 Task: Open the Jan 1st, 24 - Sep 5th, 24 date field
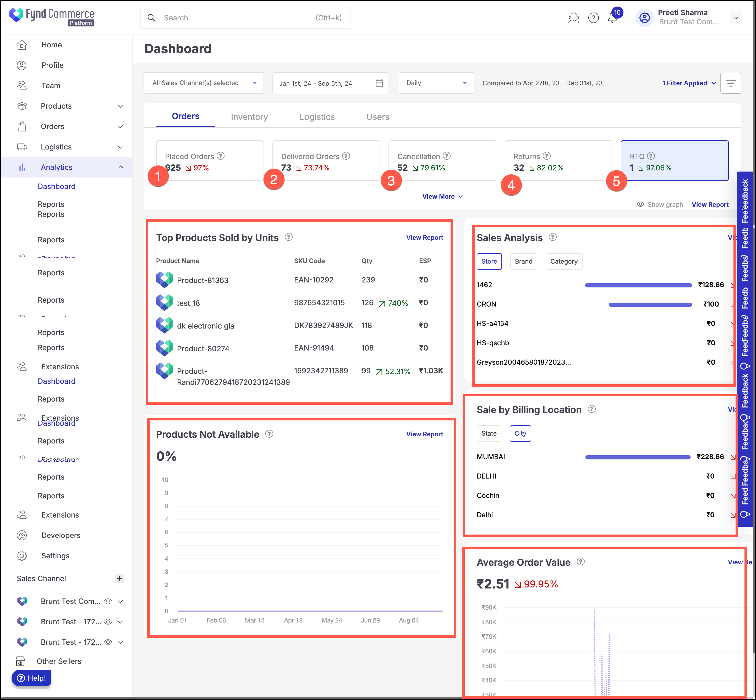pyautogui.click(x=330, y=83)
